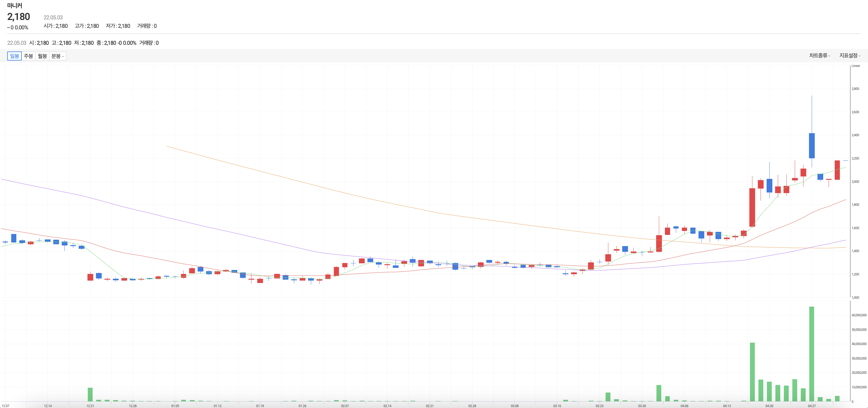Click the 02.07 date marker on the axis

[345, 406]
